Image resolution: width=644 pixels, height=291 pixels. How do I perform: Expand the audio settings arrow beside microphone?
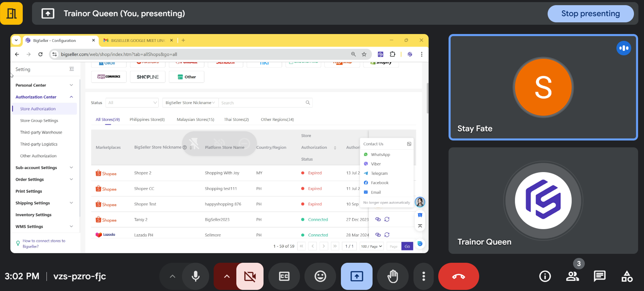[172, 276]
